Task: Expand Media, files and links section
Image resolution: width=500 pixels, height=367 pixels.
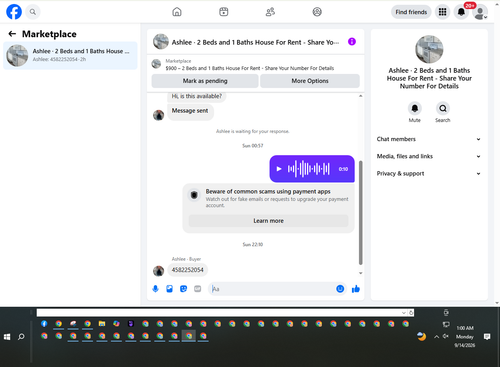Action: (x=429, y=156)
